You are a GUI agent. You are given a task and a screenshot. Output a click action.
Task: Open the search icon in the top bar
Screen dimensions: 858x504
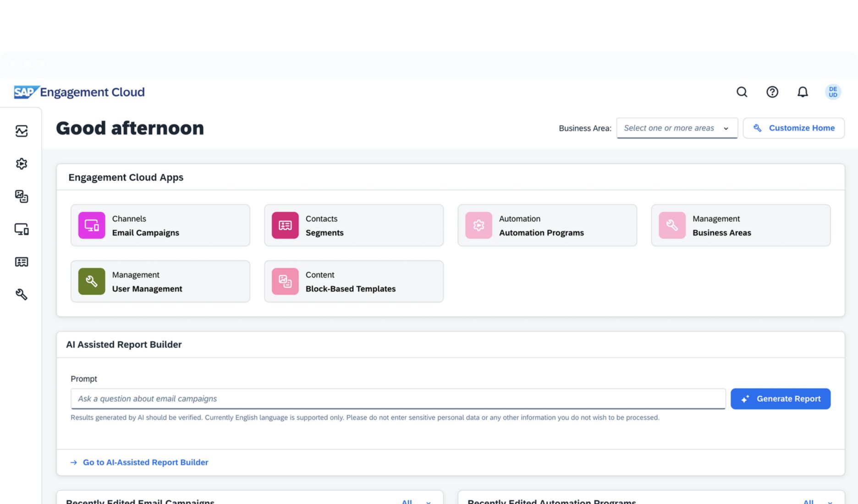[x=742, y=92]
